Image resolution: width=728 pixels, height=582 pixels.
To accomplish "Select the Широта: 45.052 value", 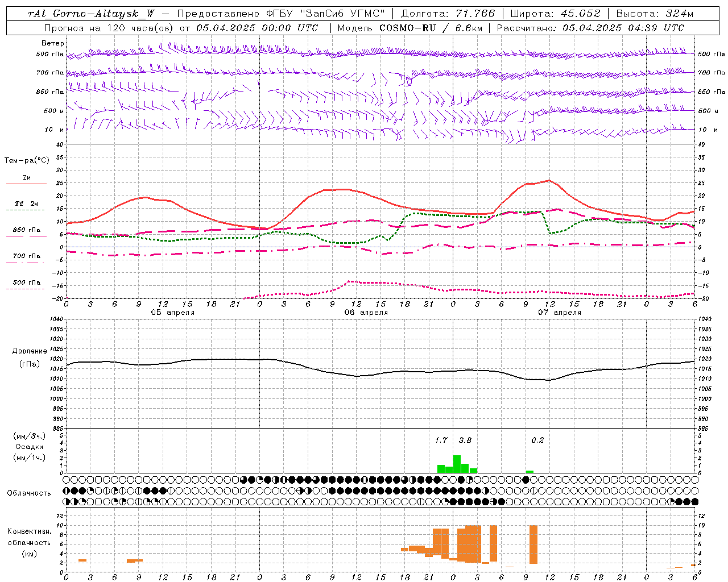I will [x=555, y=14].
